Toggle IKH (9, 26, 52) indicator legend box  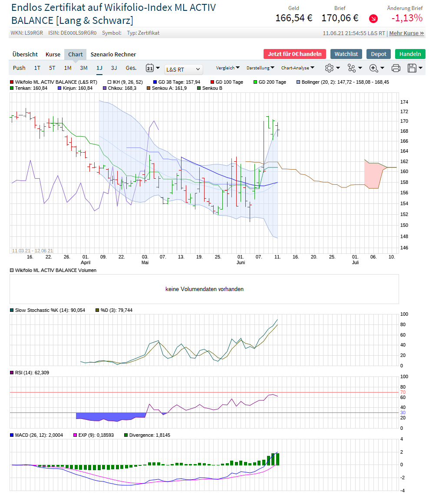pyautogui.click(x=109, y=82)
